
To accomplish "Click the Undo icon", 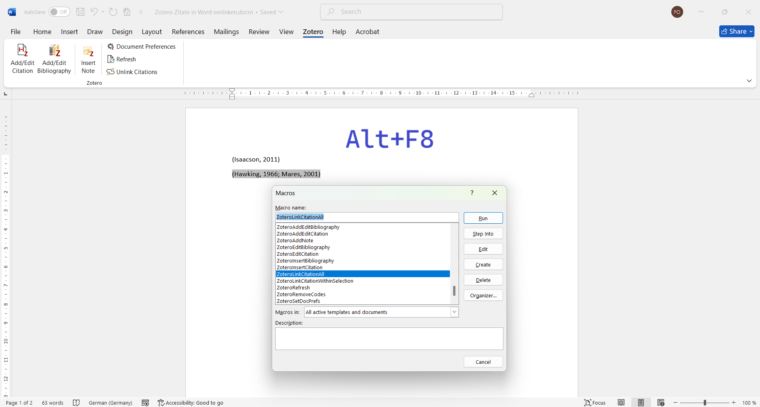I will point(94,12).
